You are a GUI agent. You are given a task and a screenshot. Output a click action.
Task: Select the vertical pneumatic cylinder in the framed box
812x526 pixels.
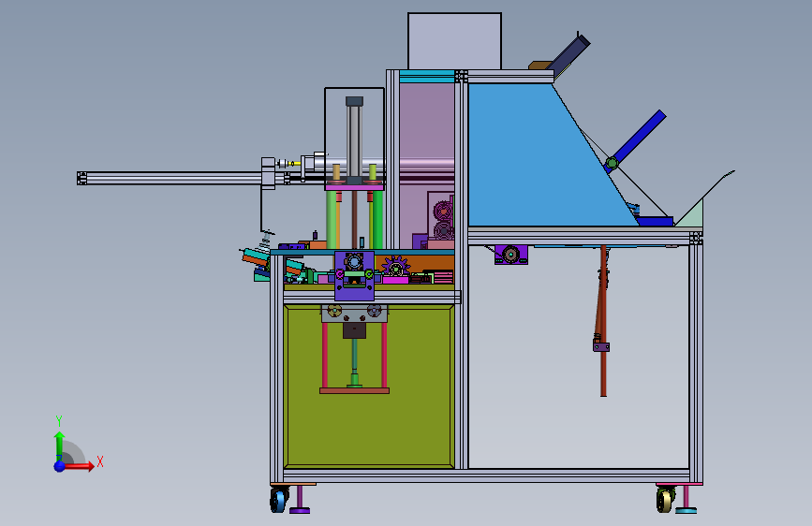click(x=354, y=139)
